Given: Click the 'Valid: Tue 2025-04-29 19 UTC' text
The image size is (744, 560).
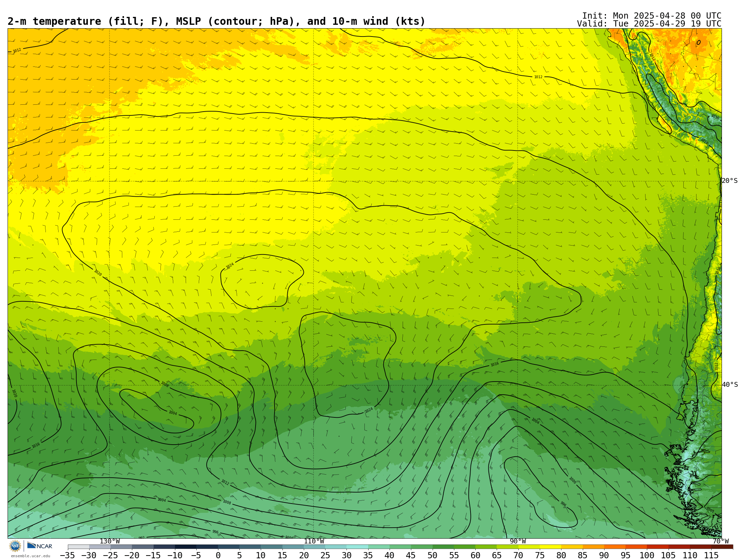Looking at the screenshot, I should click(x=649, y=24).
